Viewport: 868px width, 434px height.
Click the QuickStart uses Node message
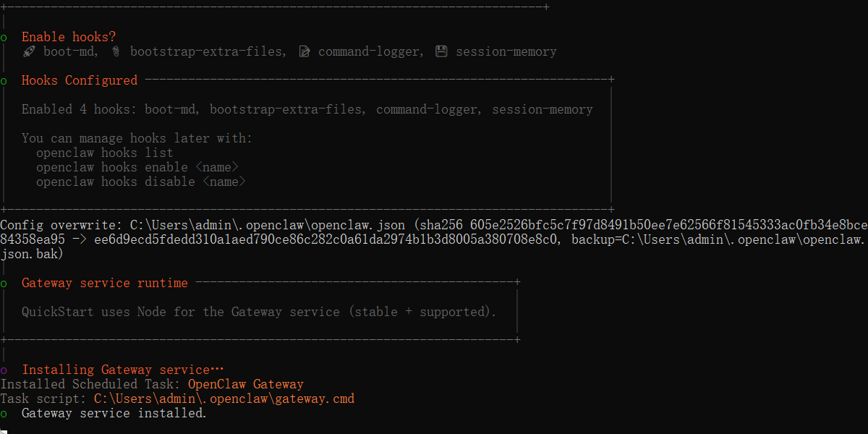[x=259, y=312]
